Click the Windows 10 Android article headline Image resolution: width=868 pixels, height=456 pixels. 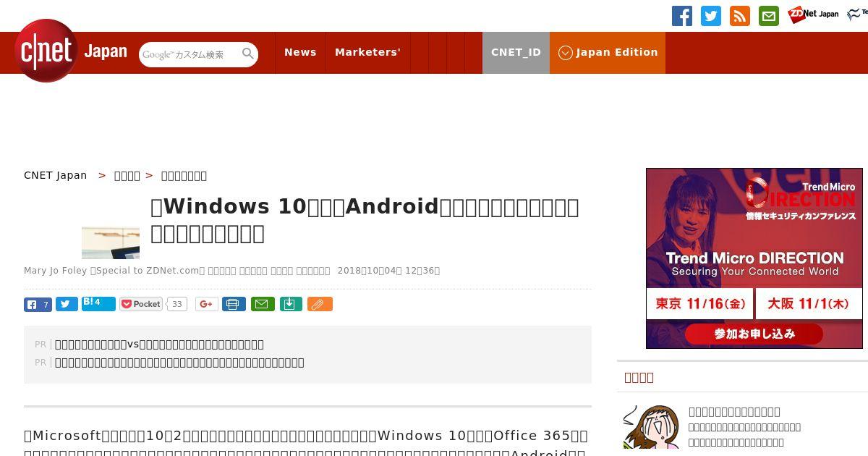(365, 220)
